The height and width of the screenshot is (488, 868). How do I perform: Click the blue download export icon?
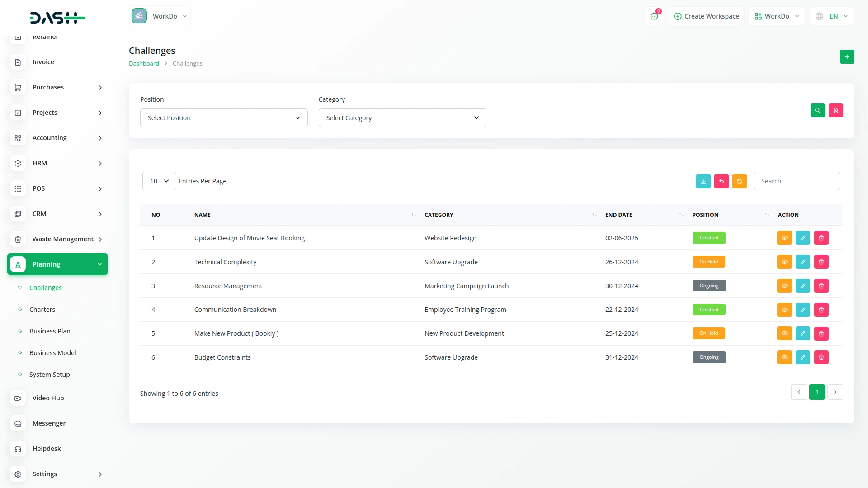(703, 181)
